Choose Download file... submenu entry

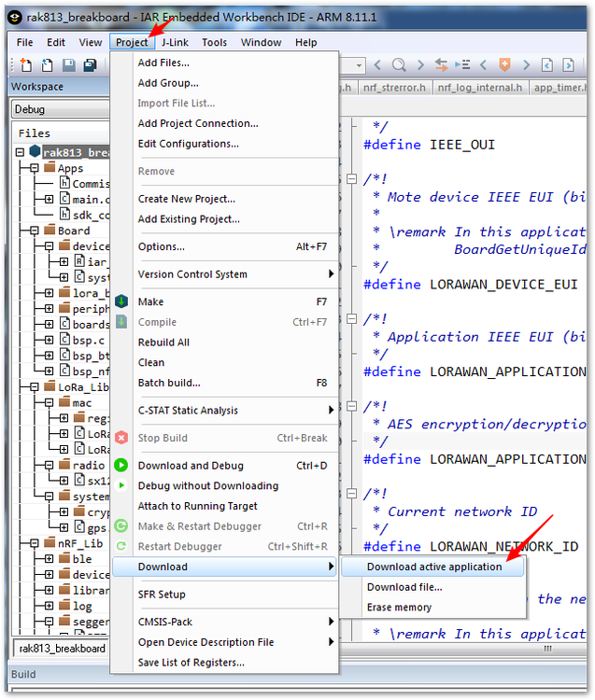click(432, 587)
